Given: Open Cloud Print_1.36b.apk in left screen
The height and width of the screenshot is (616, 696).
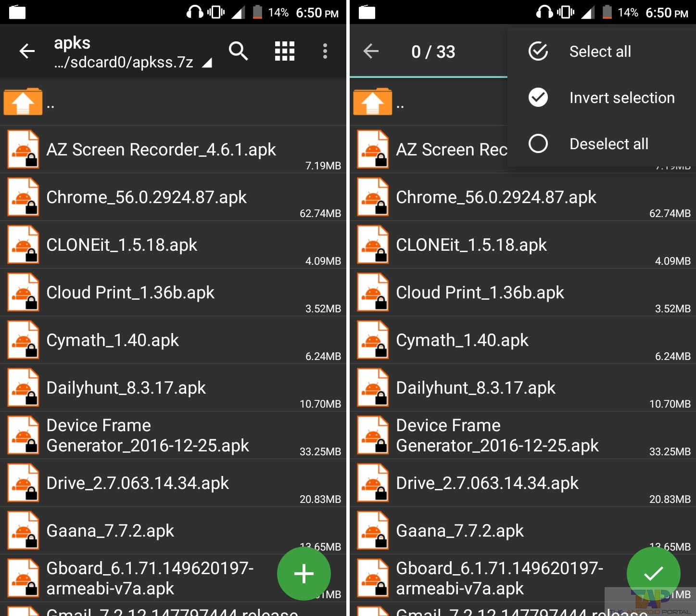Looking at the screenshot, I should (x=173, y=292).
